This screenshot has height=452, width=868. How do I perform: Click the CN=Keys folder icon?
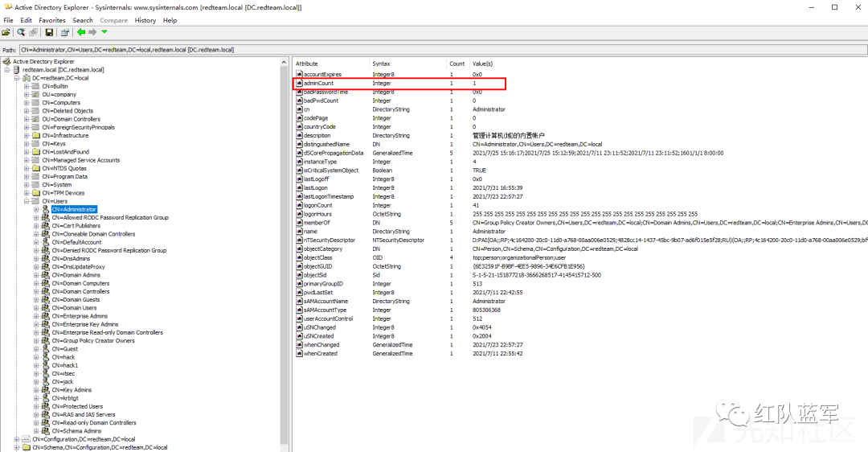click(36, 143)
